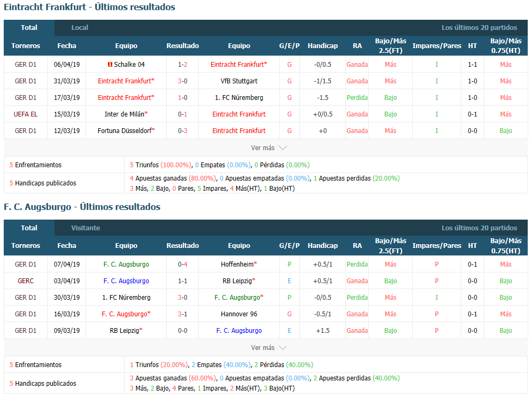Click the Fecha column header in the Eintracht table

67,46
